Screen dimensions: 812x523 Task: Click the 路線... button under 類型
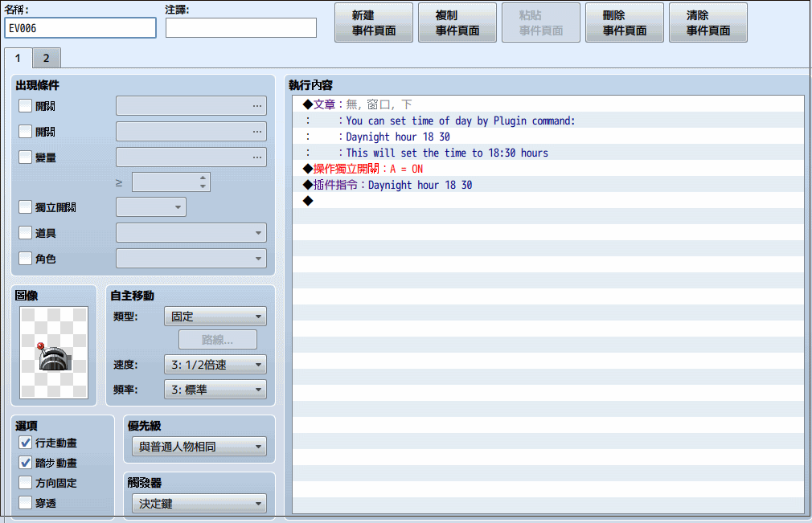(218, 339)
